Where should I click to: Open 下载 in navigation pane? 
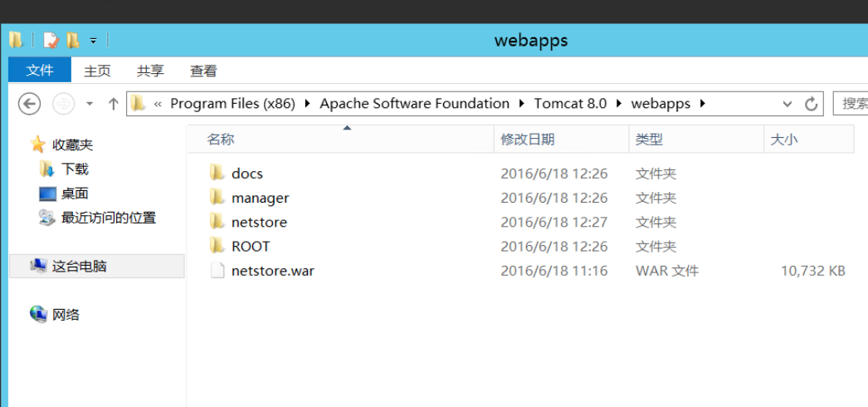(x=75, y=169)
